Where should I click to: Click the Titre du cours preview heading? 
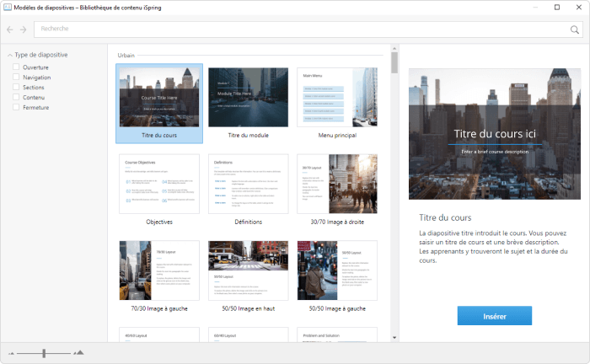(x=445, y=217)
